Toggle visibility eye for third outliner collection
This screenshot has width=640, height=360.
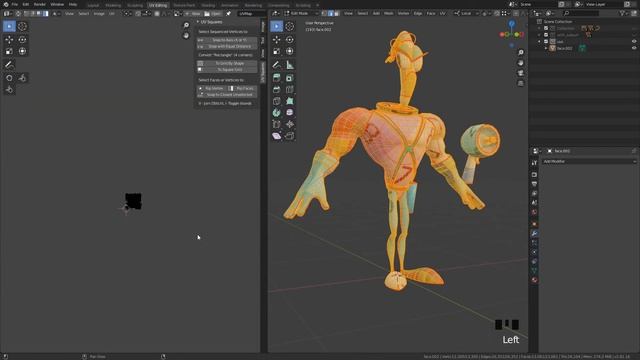(634, 42)
